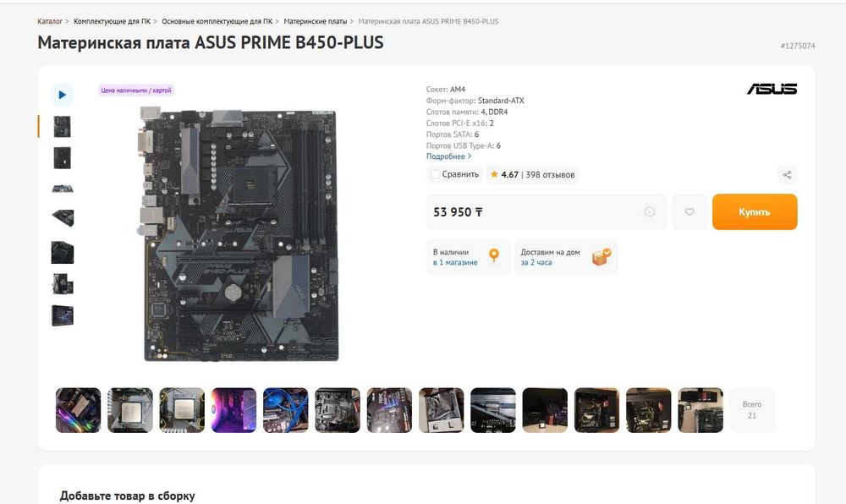Open all 21 photos via Всего tile
The image size is (846, 504).
click(x=752, y=409)
